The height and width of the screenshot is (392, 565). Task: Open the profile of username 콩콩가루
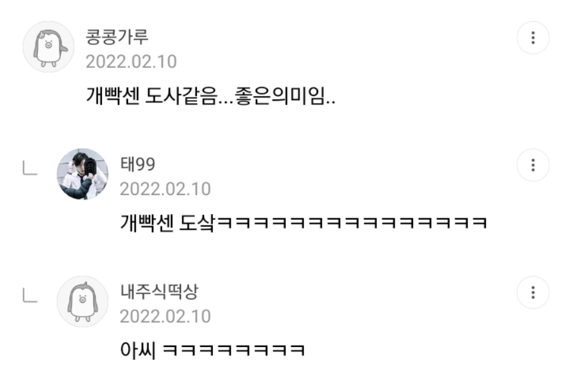tap(117, 37)
